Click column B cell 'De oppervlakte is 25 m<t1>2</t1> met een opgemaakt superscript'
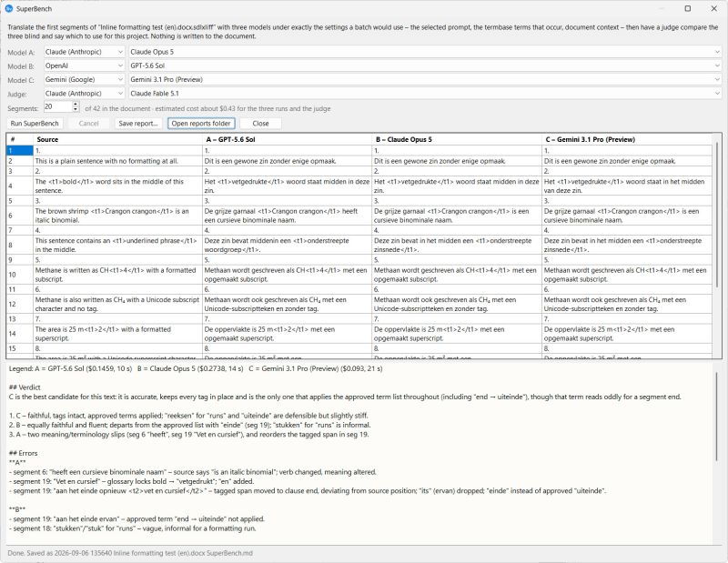The height and width of the screenshot is (563, 728). coord(457,334)
